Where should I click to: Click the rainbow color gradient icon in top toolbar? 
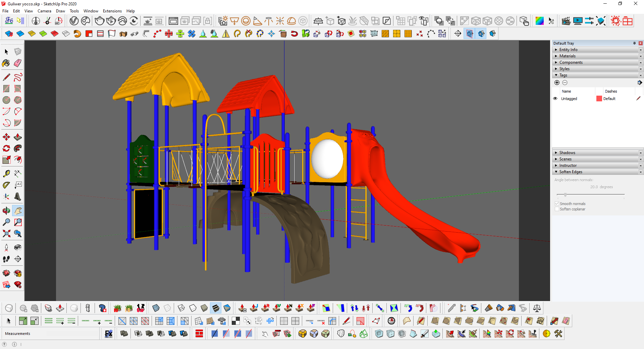click(x=539, y=21)
